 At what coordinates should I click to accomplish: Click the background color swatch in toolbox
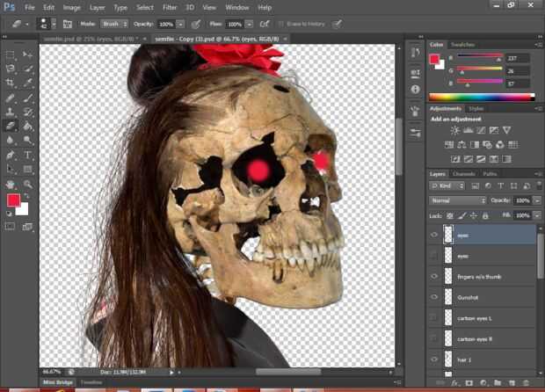pyautogui.click(x=23, y=211)
